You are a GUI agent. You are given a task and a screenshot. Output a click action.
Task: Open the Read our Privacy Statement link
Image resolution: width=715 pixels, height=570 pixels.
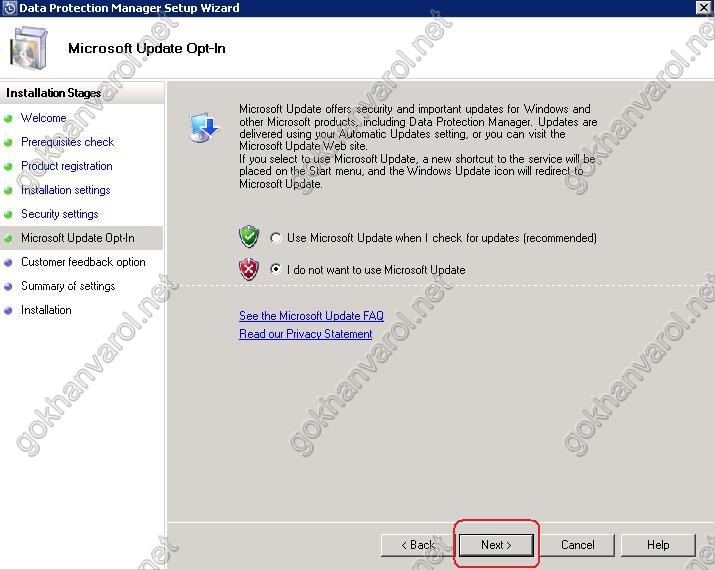coord(305,334)
